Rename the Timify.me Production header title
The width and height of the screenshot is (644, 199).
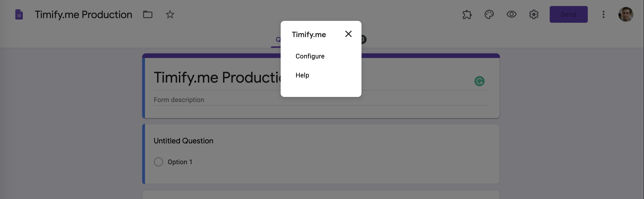83,14
